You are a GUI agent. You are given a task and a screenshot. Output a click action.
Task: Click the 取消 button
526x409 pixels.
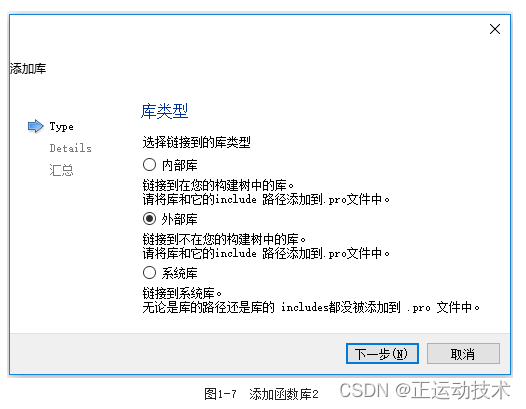[463, 354]
